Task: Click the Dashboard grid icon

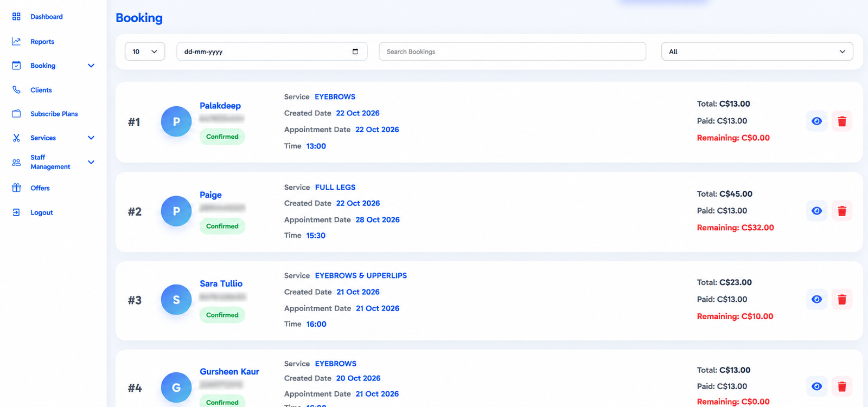Action: 16,17
